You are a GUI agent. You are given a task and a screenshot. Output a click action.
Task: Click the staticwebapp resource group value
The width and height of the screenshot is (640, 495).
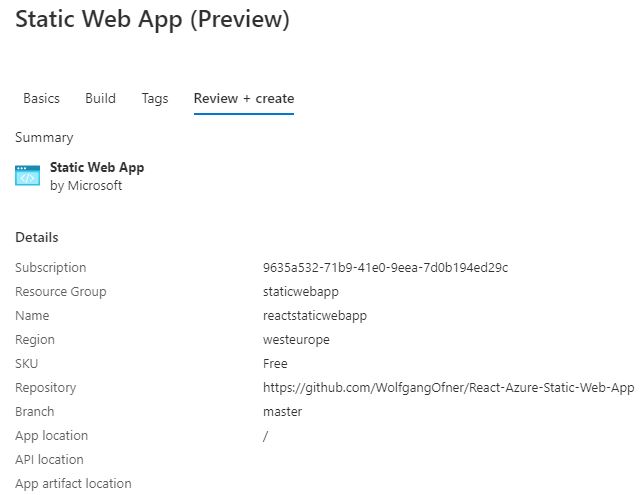click(x=301, y=292)
